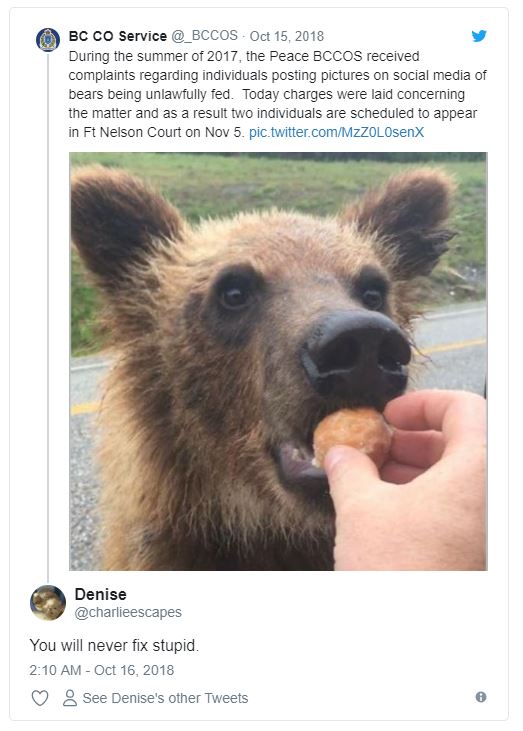Like the tweet with the heart icon
The image size is (523, 731).
pyautogui.click(x=40, y=698)
